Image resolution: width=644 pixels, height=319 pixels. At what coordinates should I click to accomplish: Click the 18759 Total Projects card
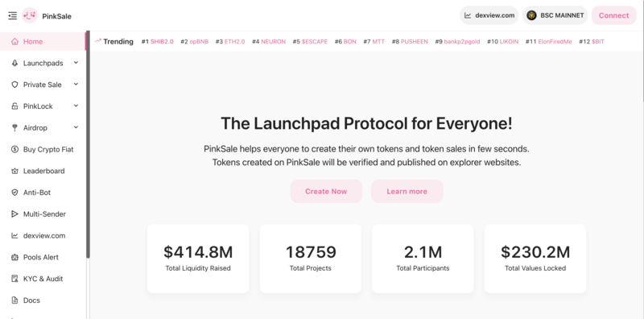click(x=311, y=259)
